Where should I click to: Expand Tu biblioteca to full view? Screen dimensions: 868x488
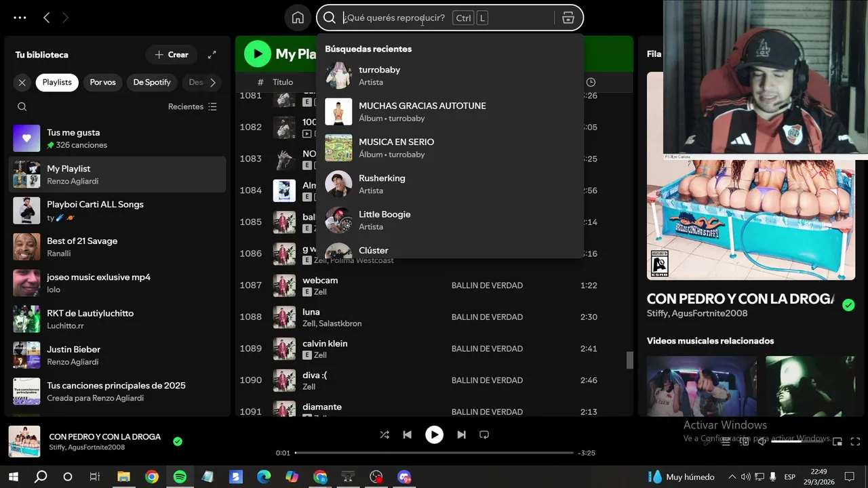tap(212, 55)
